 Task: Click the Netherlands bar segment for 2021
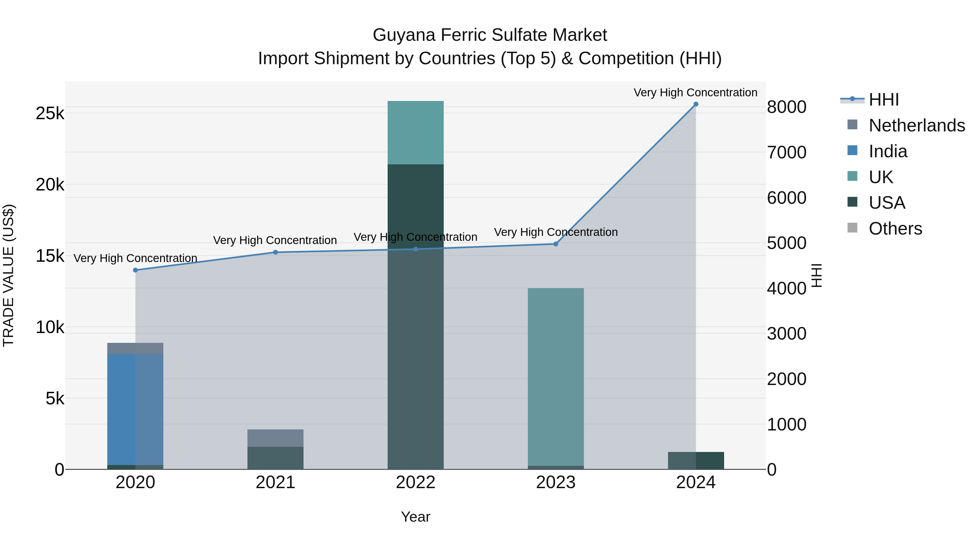(x=275, y=438)
